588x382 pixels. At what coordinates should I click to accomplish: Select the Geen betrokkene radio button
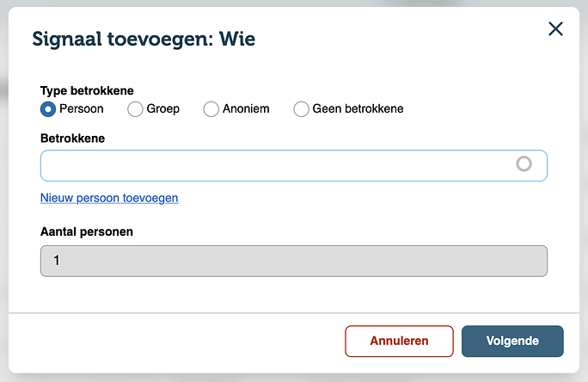click(301, 109)
